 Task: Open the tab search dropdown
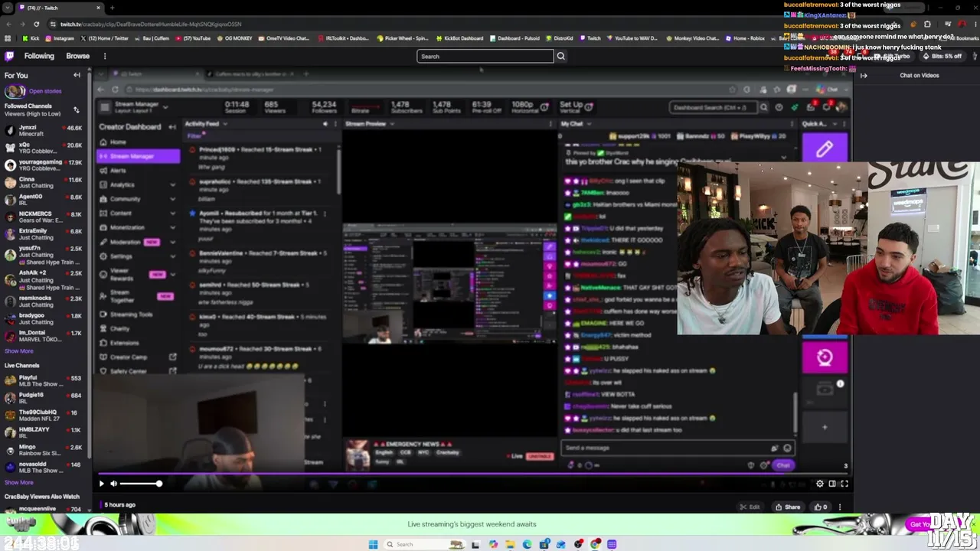point(8,8)
